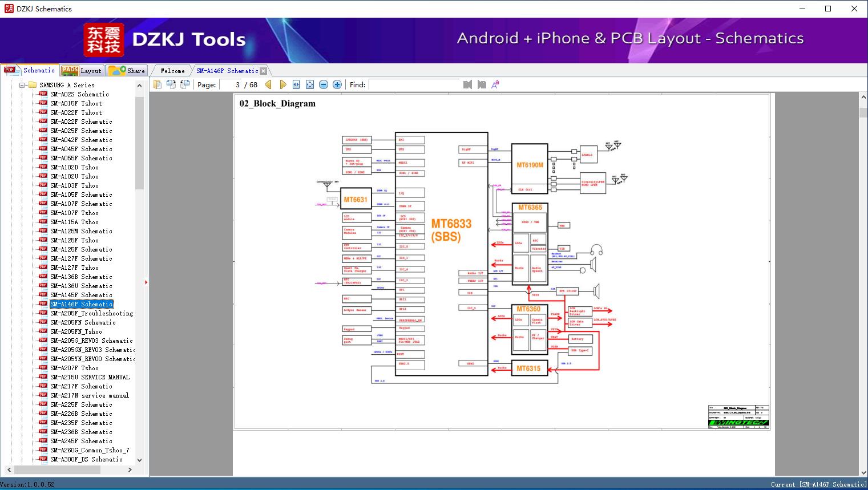The width and height of the screenshot is (868, 490).
Task: Click the fit page icon
Action: click(x=310, y=84)
